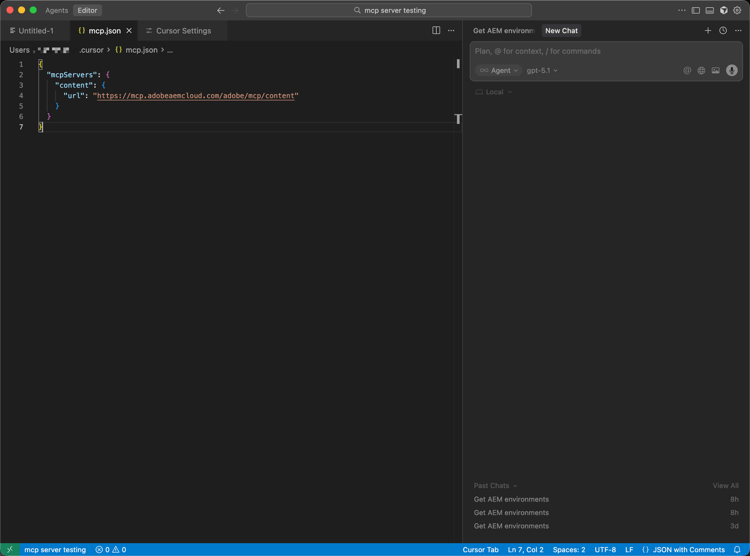Click the @ add context icon

point(687,71)
